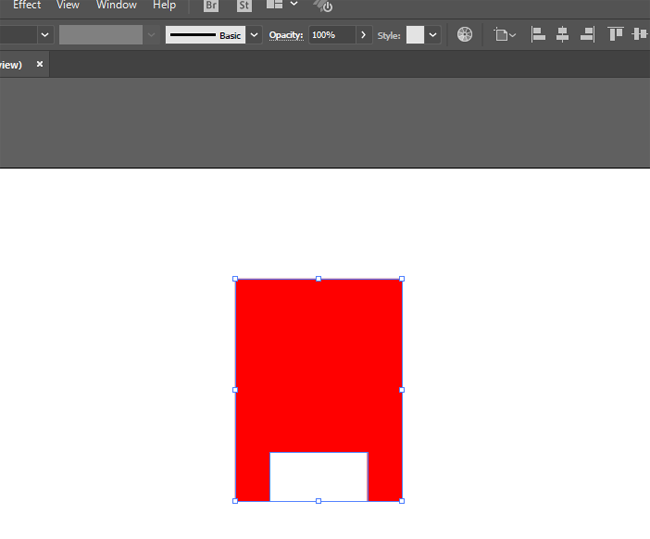Open the Window menu
Screen dimensions: 650x539
116,6
